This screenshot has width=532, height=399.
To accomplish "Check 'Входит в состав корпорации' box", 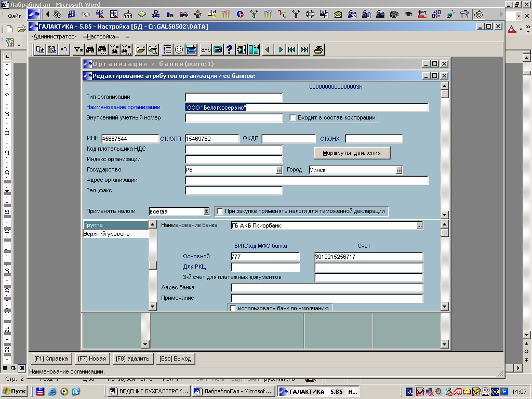I will click(x=293, y=118).
